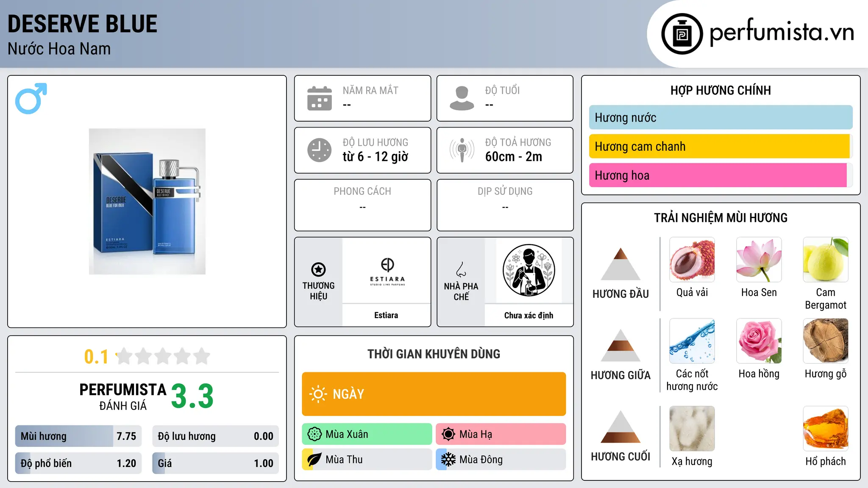Click the person icon beside Độ tuổi

[462, 98]
